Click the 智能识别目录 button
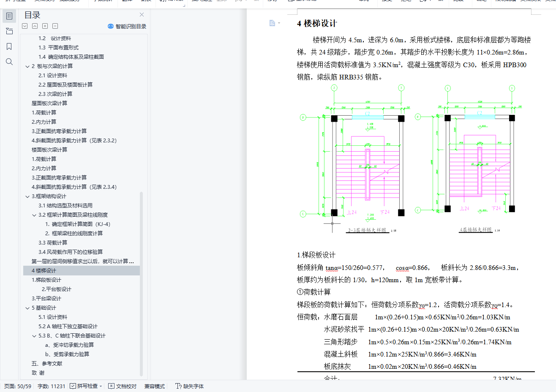556x392 pixels. (127, 26)
